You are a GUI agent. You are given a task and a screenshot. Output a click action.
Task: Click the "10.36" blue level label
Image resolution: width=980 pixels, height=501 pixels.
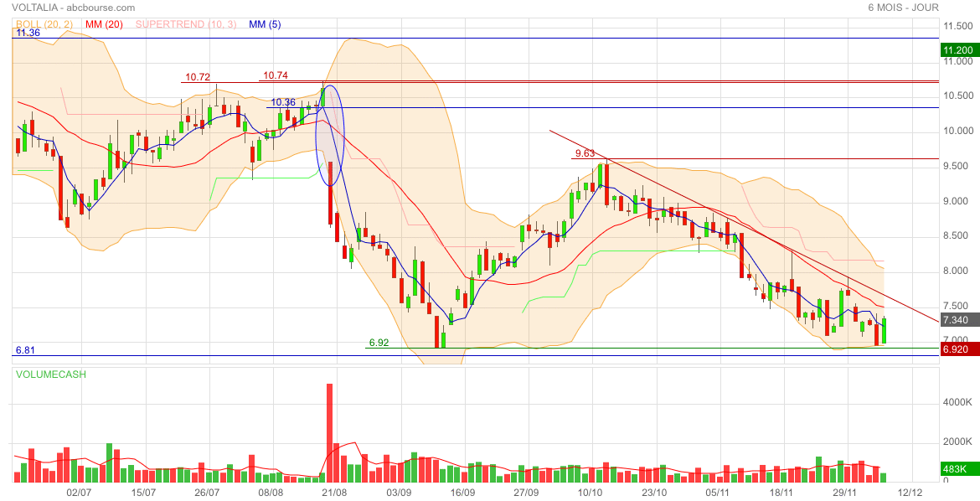pyautogui.click(x=284, y=102)
